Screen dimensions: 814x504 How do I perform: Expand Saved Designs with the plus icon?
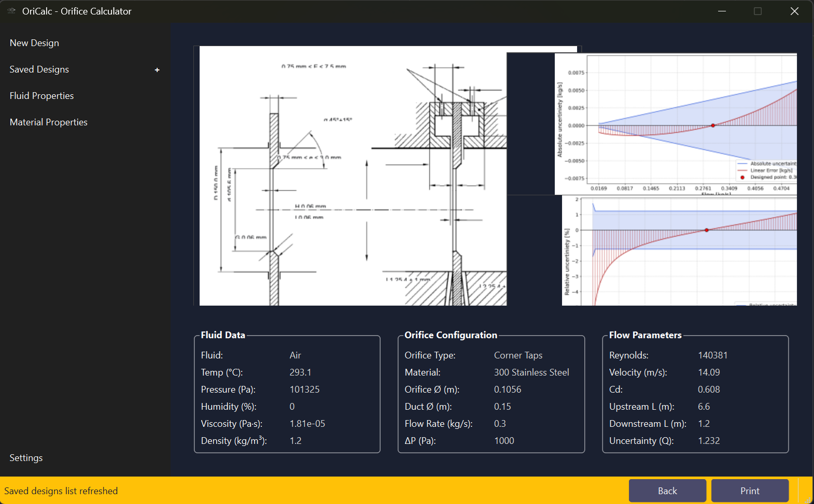click(x=157, y=70)
